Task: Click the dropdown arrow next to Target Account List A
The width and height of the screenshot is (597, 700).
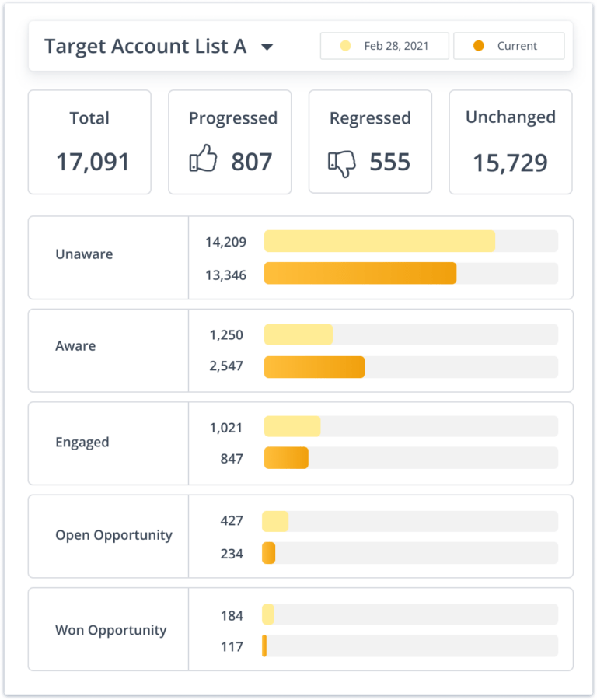Action: [x=267, y=47]
